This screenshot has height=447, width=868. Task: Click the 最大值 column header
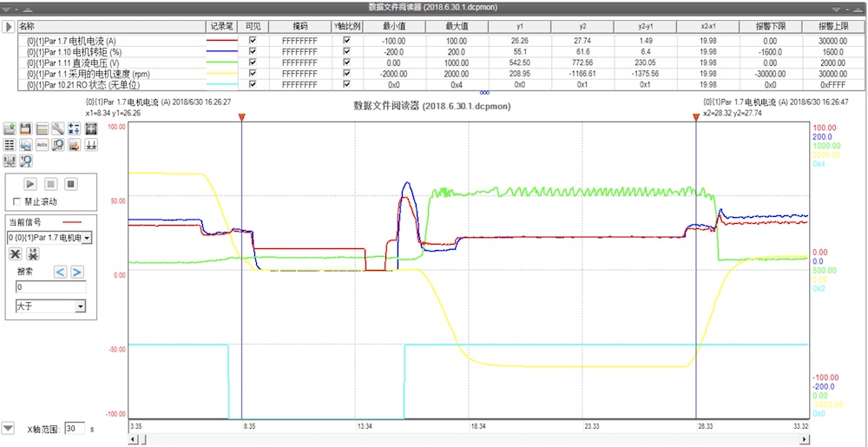(457, 27)
